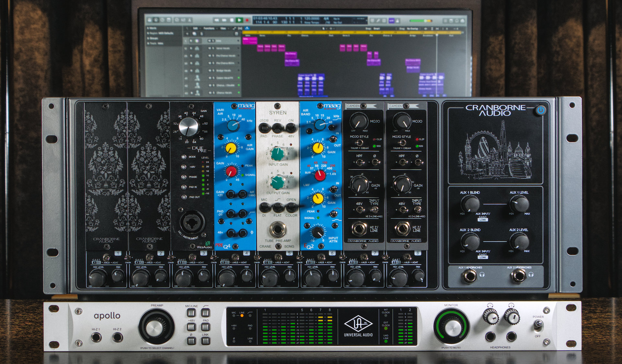Open the Loop Browser icon in control bar
The height and width of the screenshot is (364, 622).
click(456, 21)
